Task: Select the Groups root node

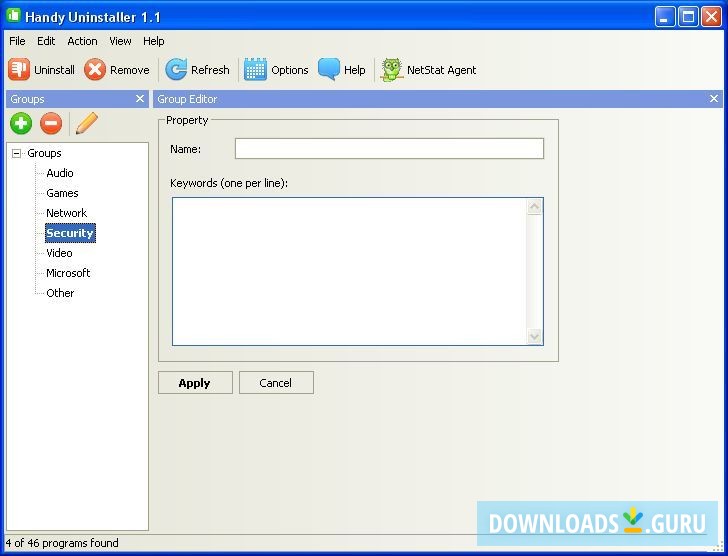Action: coord(44,153)
